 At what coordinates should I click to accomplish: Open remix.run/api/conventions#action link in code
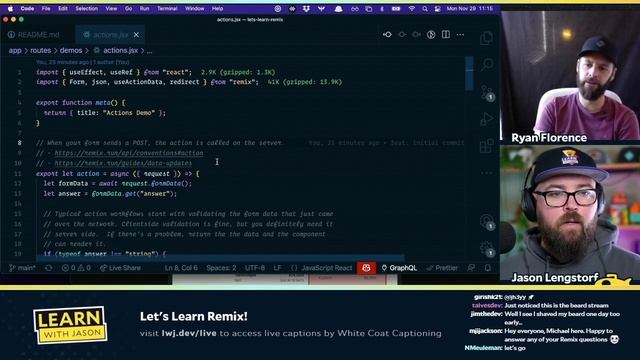[x=129, y=153]
